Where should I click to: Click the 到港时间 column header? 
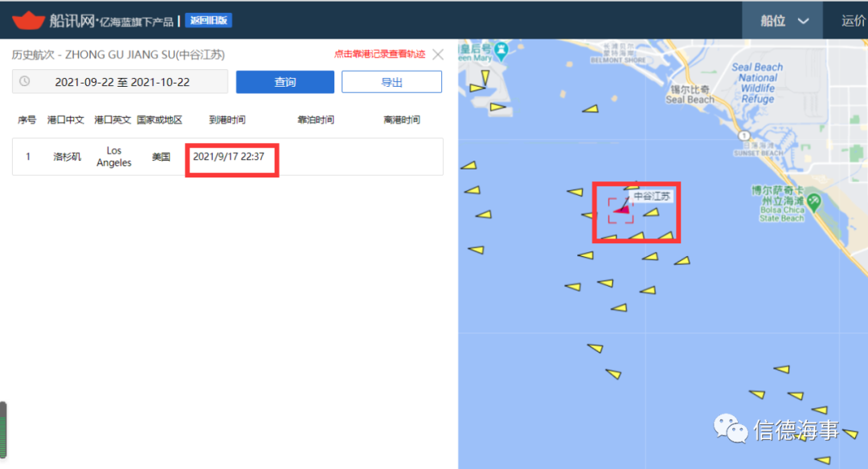tap(227, 120)
